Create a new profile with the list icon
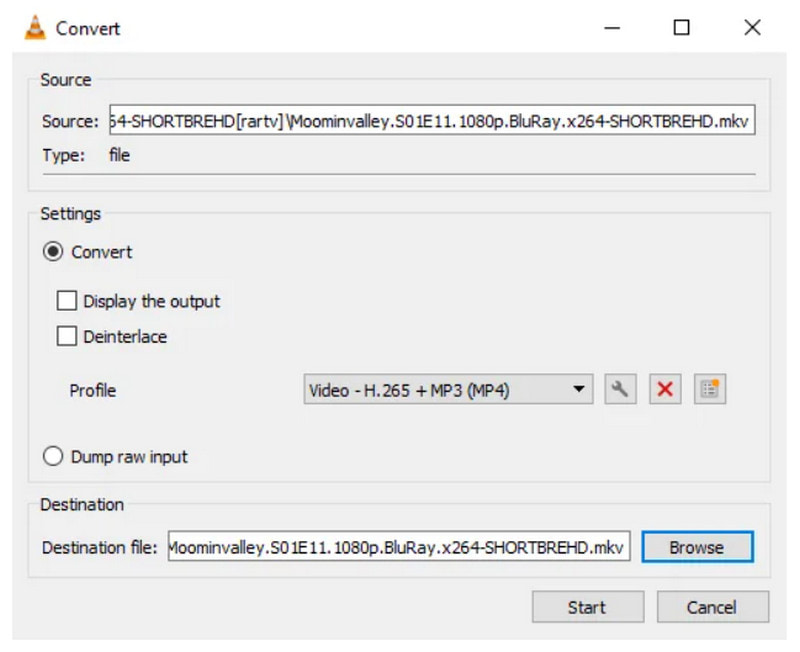 (709, 390)
